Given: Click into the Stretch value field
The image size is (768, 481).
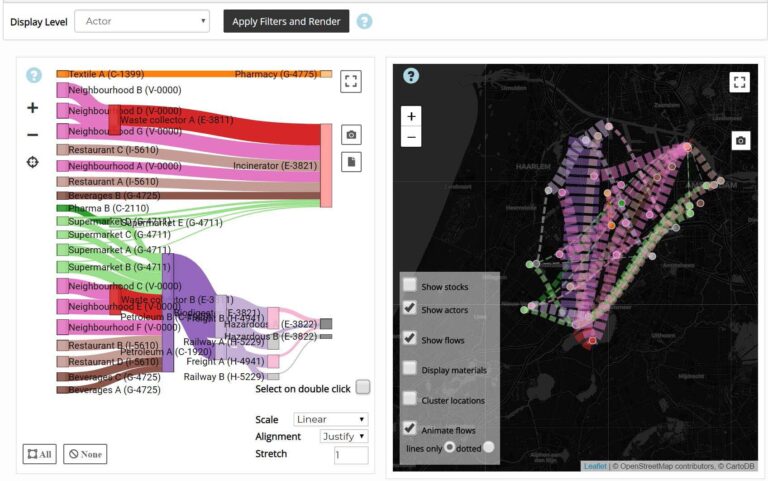Looking at the screenshot, I should tap(351, 455).
